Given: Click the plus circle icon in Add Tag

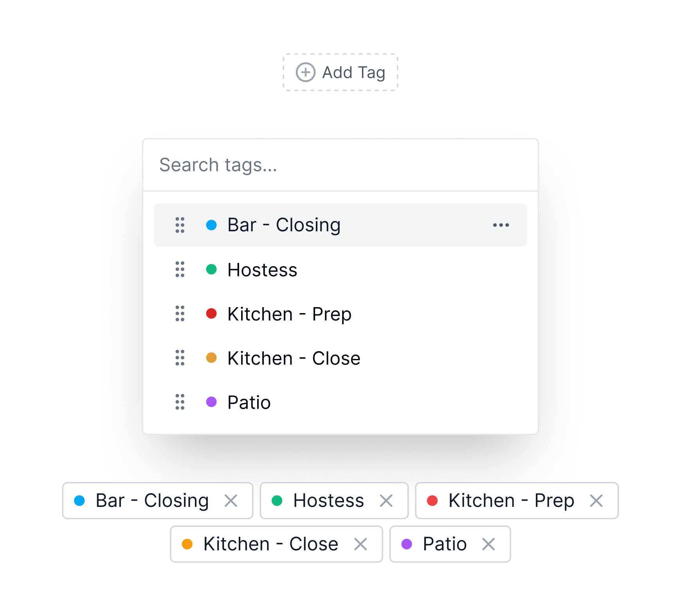Looking at the screenshot, I should [x=306, y=72].
